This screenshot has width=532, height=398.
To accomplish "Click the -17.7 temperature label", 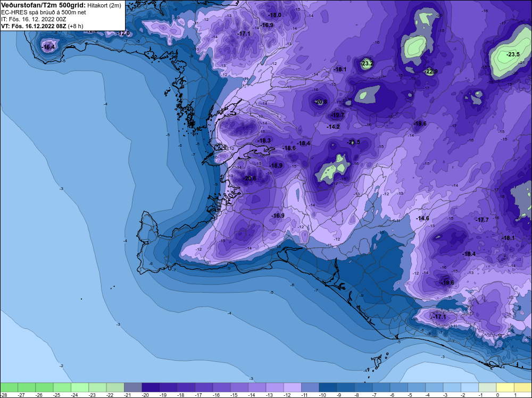I will pos(483,220).
